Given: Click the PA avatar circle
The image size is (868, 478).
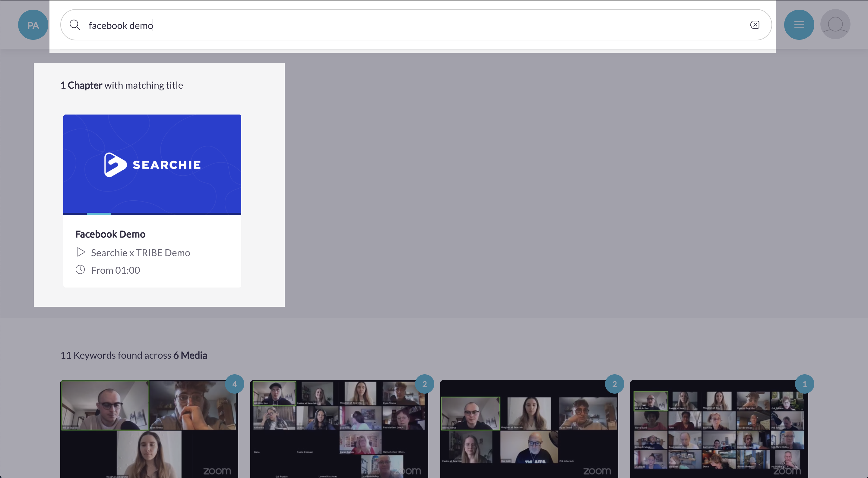Looking at the screenshot, I should pyautogui.click(x=33, y=25).
